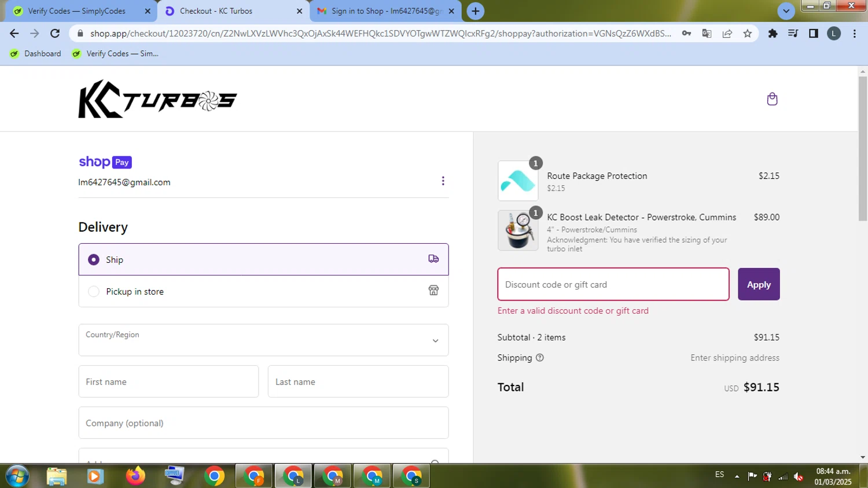Bookmark this page with star

[748, 34]
